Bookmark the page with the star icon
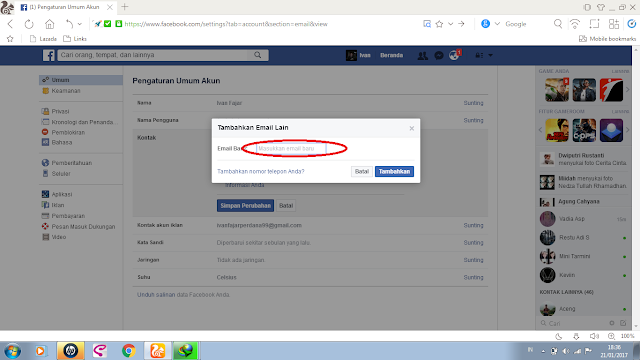Viewport: 640px width, 360px height. [439, 24]
